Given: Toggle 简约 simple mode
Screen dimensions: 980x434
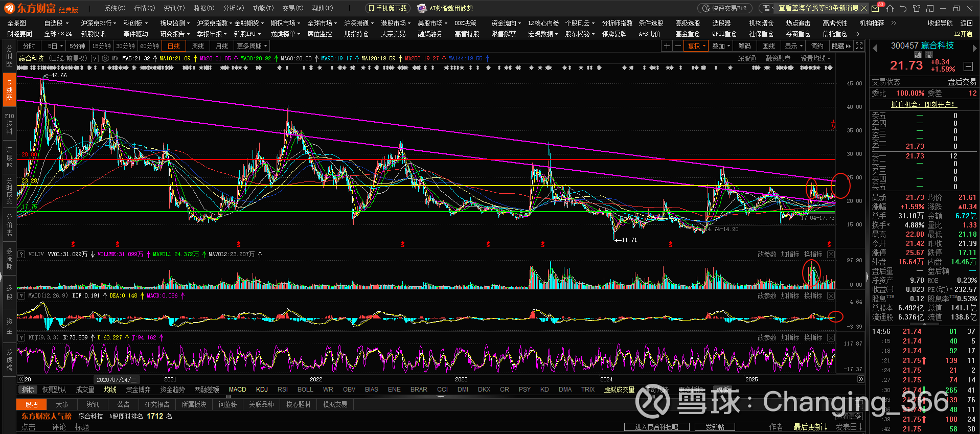Looking at the screenshot, I should coord(817,46).
